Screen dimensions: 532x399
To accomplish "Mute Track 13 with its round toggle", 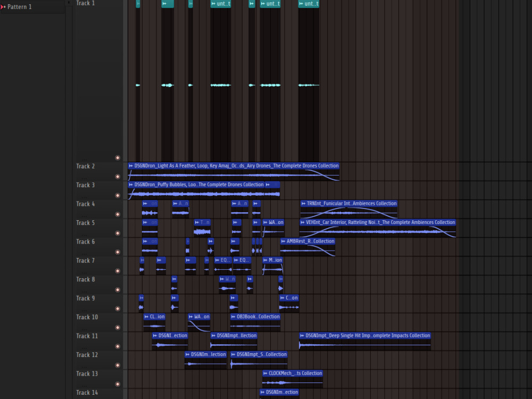I will (x=118, y=384).
